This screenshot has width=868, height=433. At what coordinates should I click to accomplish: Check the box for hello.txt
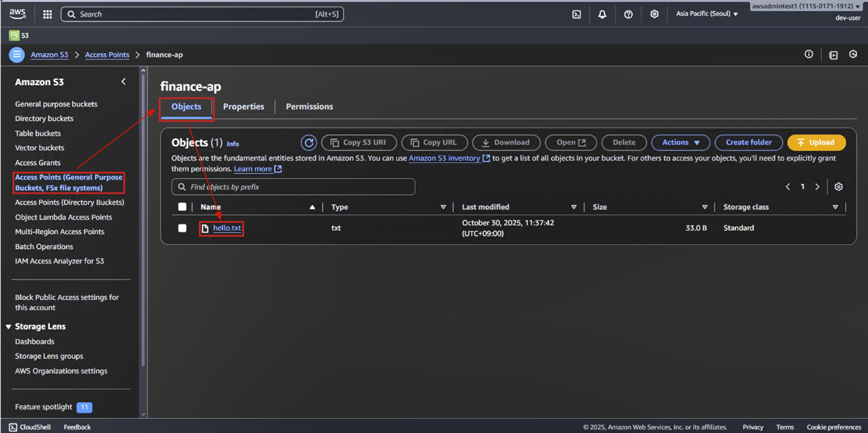pyautogui.click(x=182, y=228)
